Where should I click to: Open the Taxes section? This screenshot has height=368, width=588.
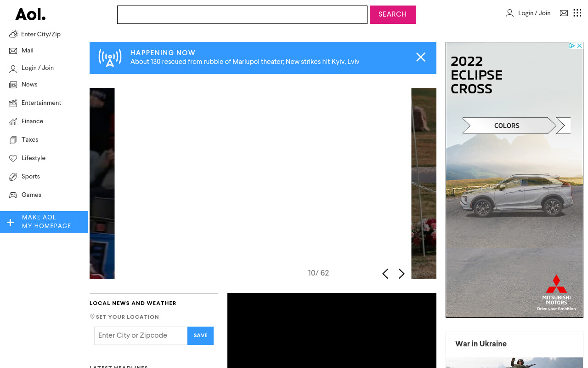pyautogui.click(x=30, y=140)
